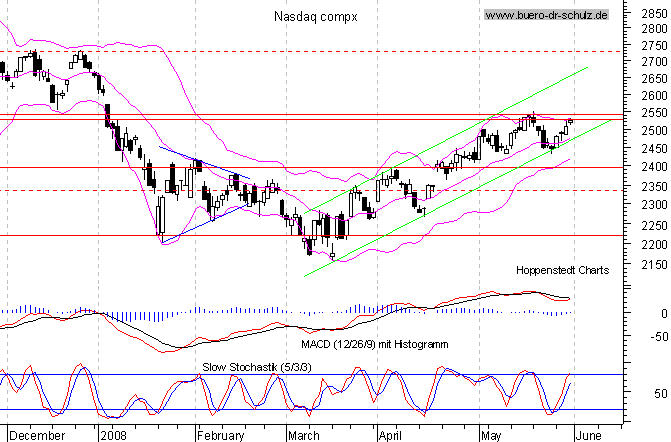Viewport: 671px width, 442px height.
Task: Click the MACD axis value -50
Action: click(659, 337)
